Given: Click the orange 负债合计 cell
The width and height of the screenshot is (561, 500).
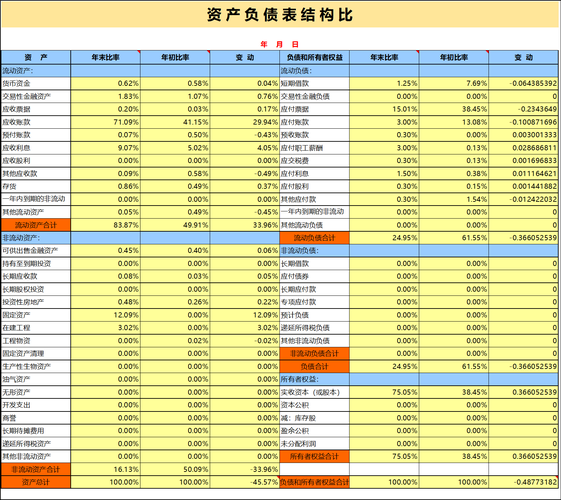Looking at the screenshot, I should point(314,367).
